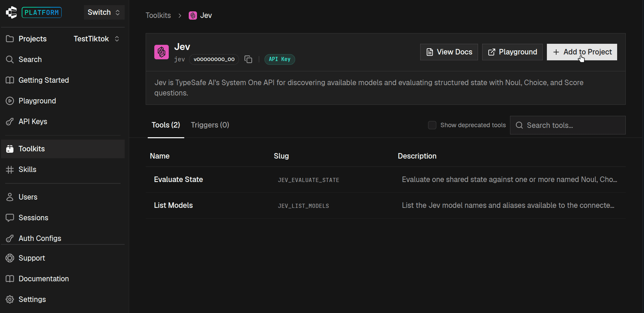Open Skills section

(63, 170)
